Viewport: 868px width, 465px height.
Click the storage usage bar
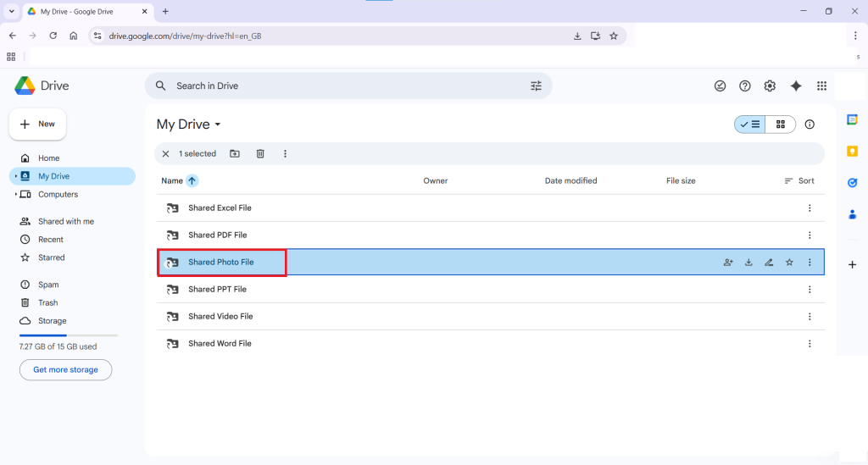pyautogui.click(x=68, y=335)
